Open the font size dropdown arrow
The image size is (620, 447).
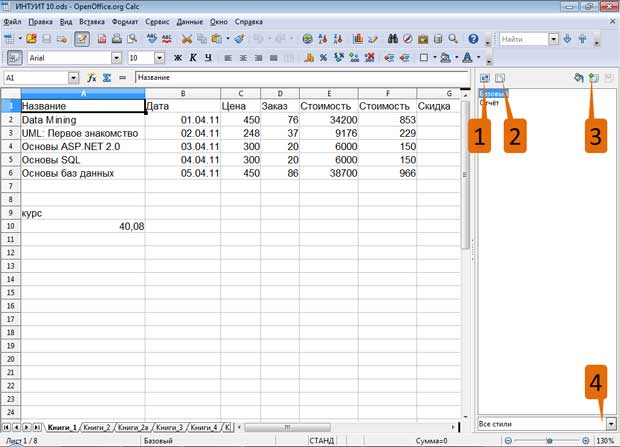click(159, 58)
